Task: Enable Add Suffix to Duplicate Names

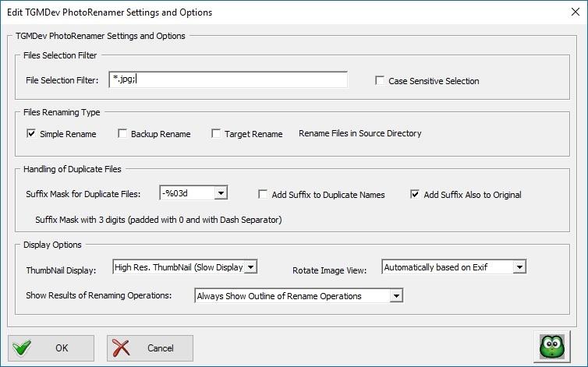Action: (263, 194)
